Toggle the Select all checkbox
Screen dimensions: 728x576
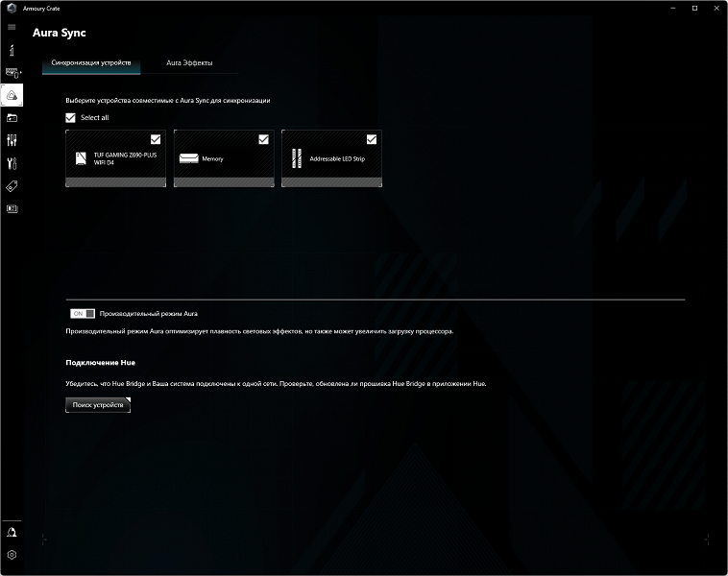tap(70, 118)
